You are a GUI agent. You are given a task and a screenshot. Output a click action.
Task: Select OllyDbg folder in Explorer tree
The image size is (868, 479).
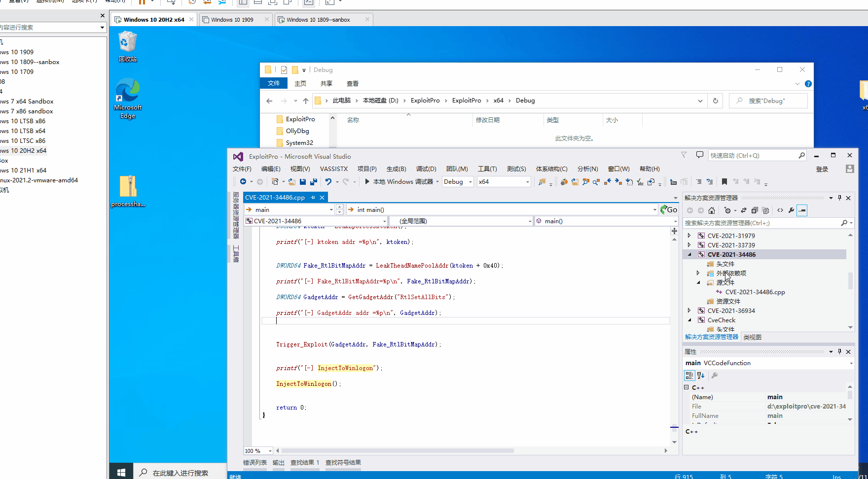297,131
